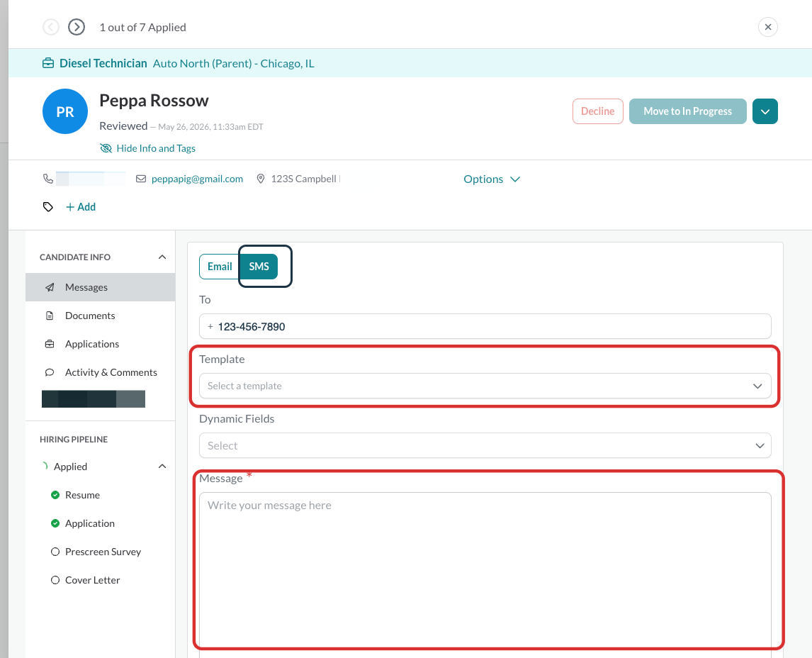Decline the candidate
The height and width of the screenshot is (658, 812).
597,111
